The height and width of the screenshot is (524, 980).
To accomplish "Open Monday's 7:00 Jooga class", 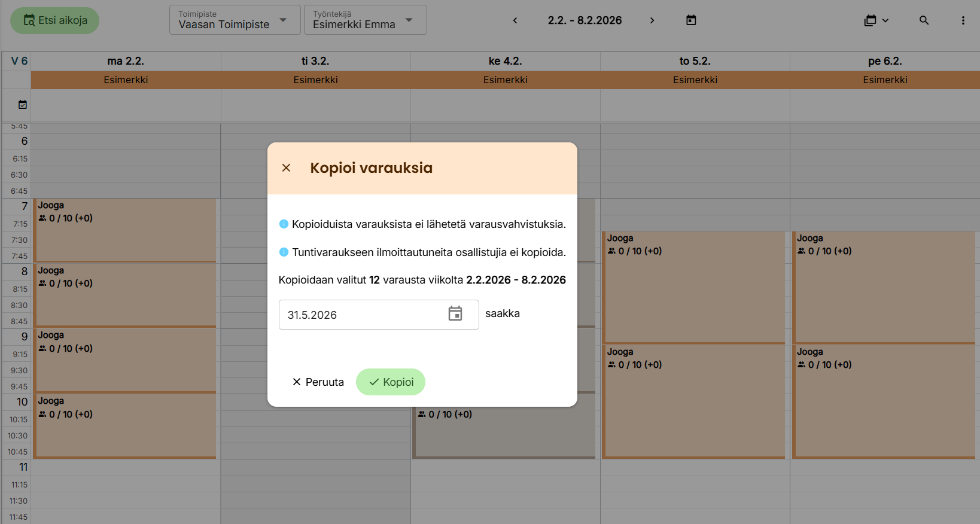I will (x=126, y=230).
